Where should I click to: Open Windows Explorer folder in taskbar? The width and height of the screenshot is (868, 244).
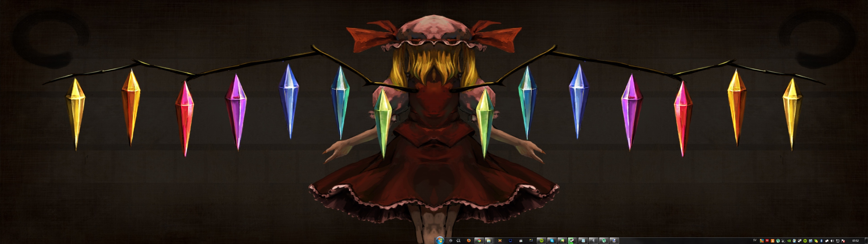488,241
